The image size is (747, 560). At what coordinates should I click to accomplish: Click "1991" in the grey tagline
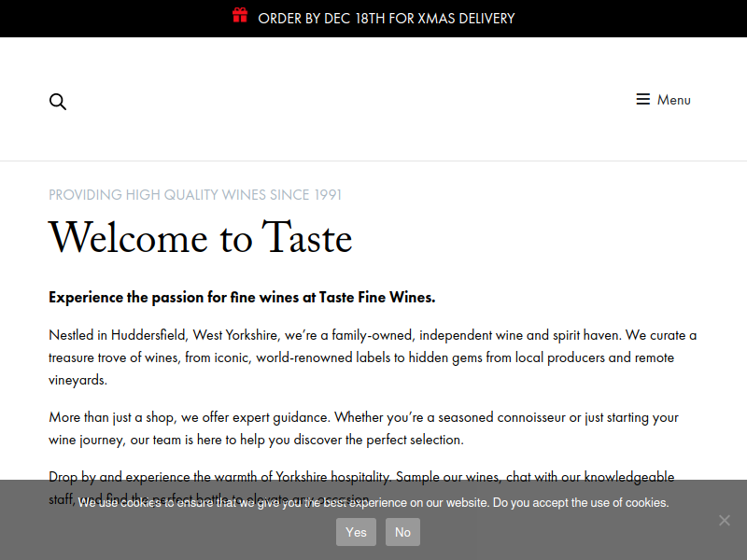pyautogui.click(x=328, y=195)
